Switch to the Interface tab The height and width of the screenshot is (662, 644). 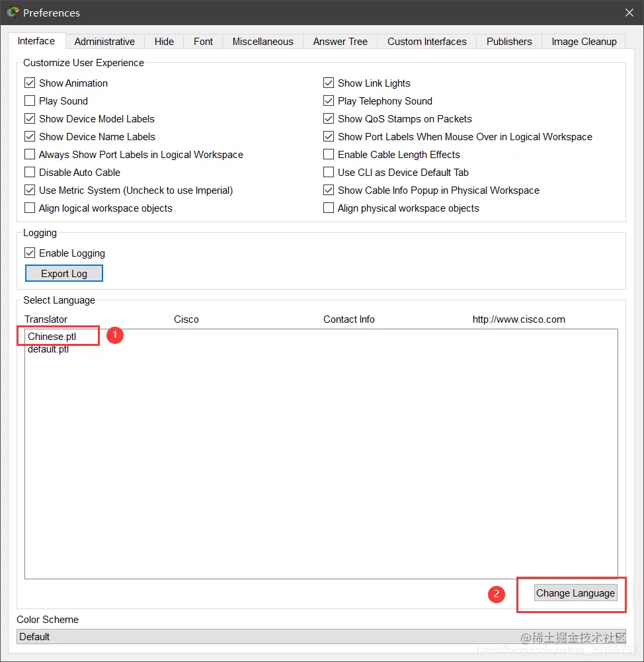point(36,41)
